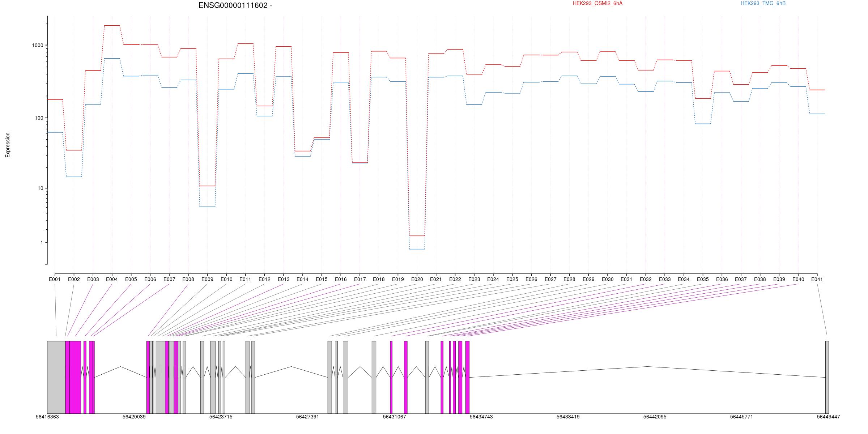
Task: Click exon label E029
Action: (x=588, y=279)
